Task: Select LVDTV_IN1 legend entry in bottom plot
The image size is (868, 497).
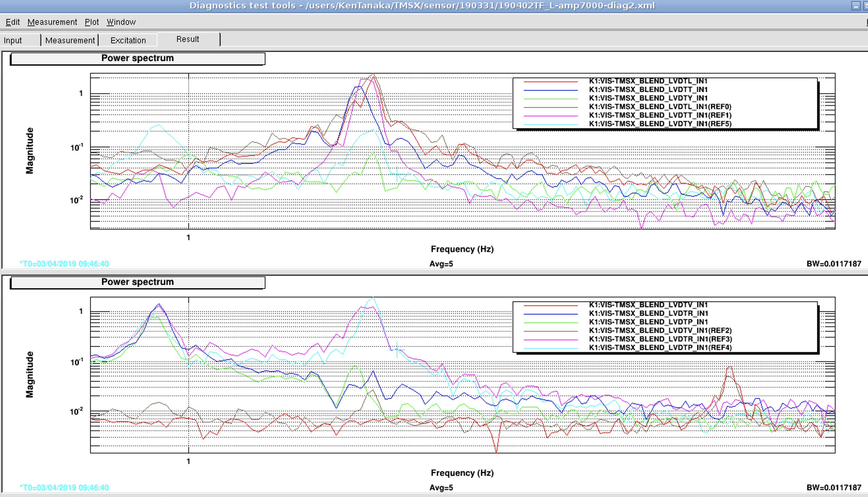Action: tap(648, 305)
